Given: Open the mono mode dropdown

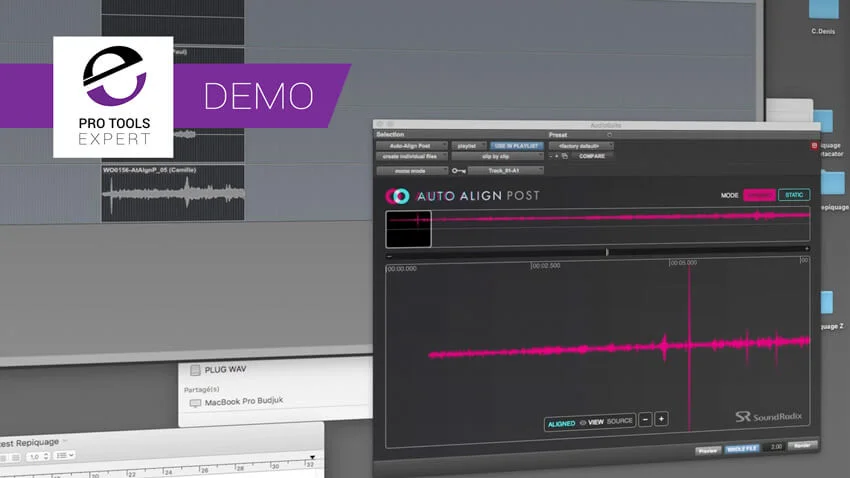Looking at the screenshot, I should pyautogui.click(x=411, y=171).
